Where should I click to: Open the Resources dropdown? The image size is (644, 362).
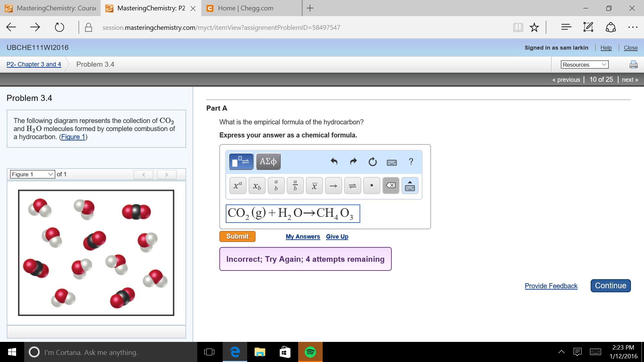pyautogui.click(x=584, y=64)
